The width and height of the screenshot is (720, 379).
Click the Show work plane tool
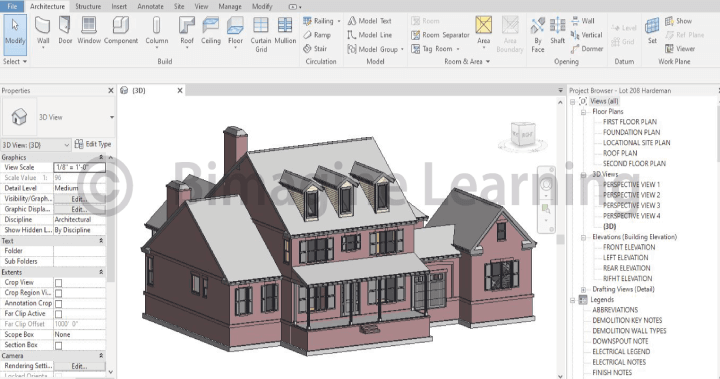click(x=679, y=21)
